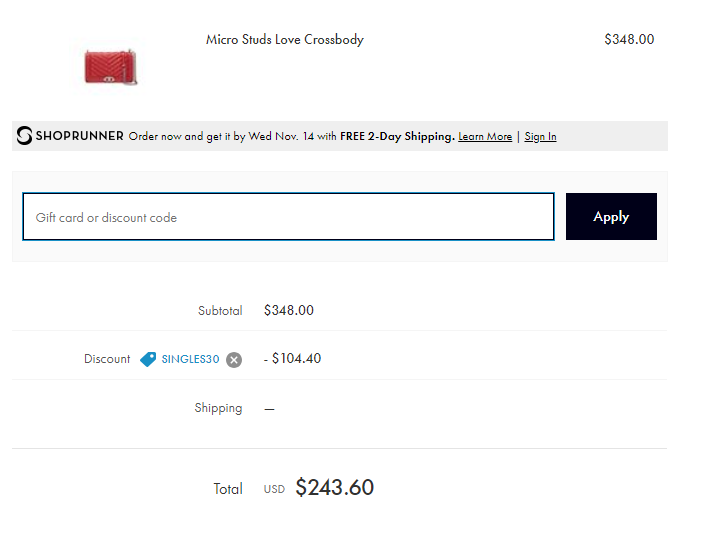Click the discount amount - $104.40
The height and width of the screenshot is (541, 703).
[292, 359]
